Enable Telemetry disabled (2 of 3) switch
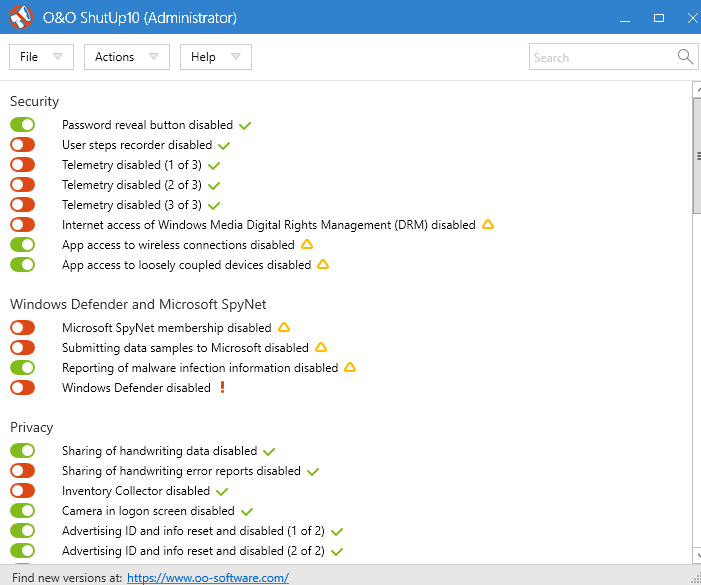The image size is (701, 585). pos(22,185)
